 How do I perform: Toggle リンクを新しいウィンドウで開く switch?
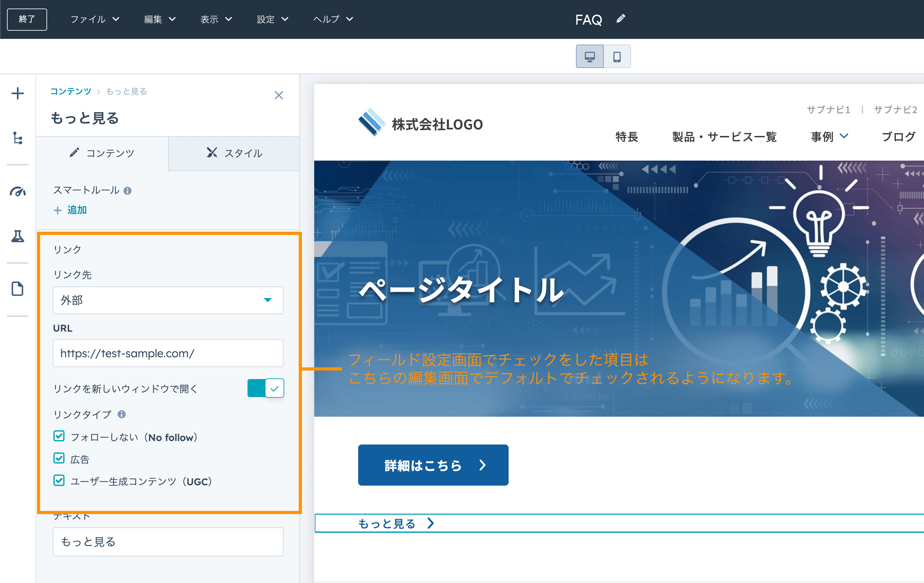click(266, 388)
